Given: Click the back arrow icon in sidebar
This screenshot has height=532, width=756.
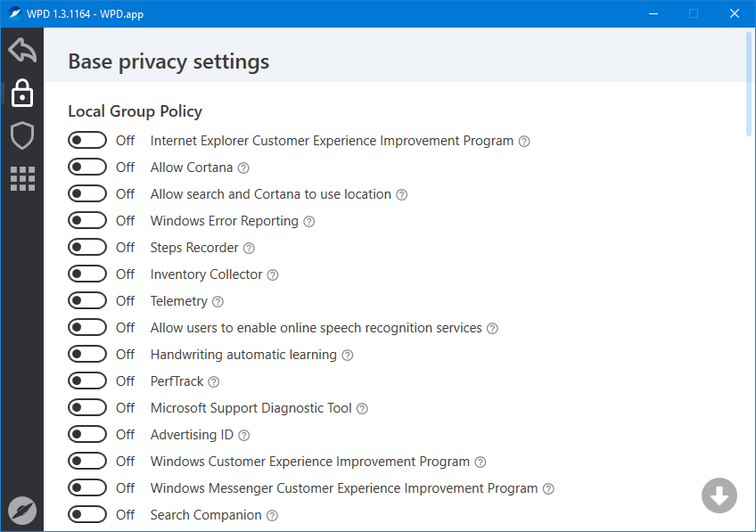Looking at the screenshot, I should point(22,50).
